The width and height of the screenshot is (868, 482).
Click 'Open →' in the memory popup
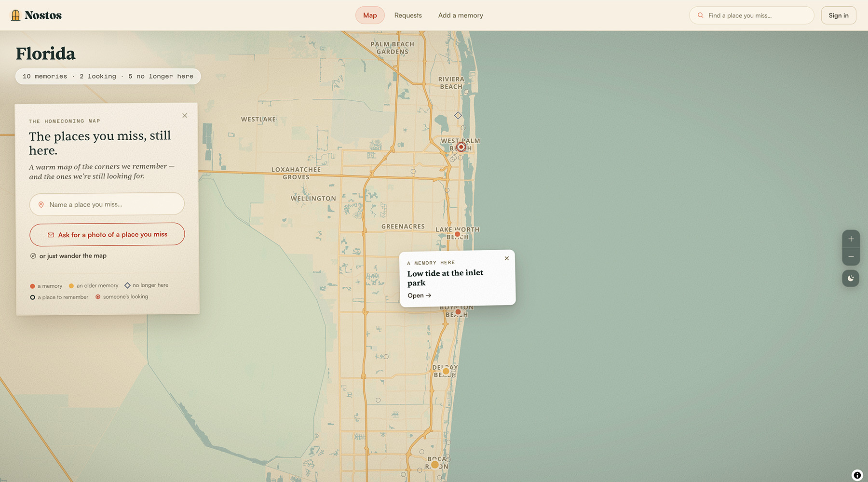point(419,295)
